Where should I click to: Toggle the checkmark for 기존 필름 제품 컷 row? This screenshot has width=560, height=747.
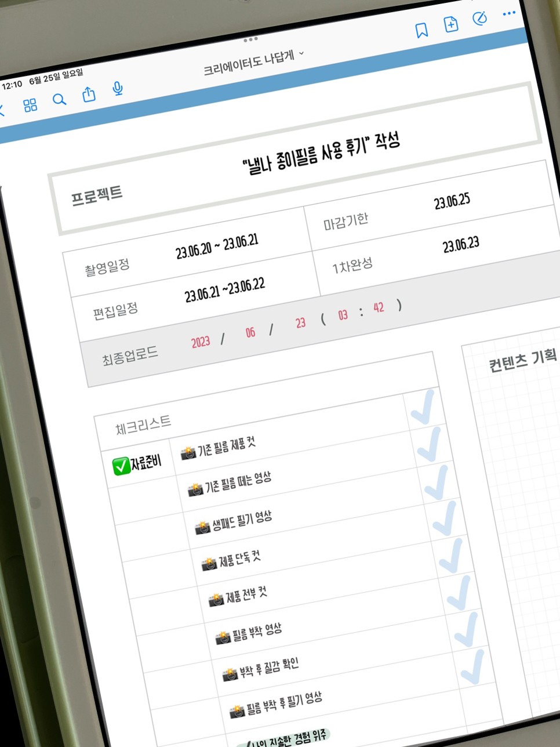pos(423,407)
